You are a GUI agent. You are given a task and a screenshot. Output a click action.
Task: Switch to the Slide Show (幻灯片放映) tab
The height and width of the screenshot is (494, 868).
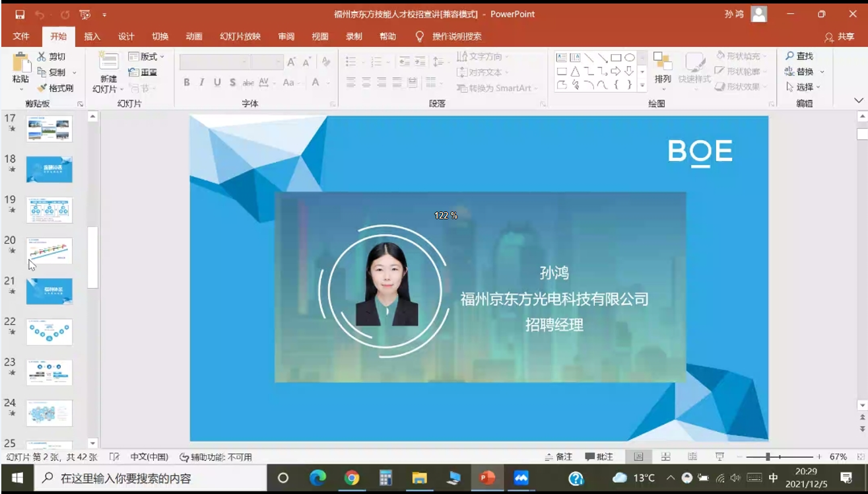coord(240,36)
